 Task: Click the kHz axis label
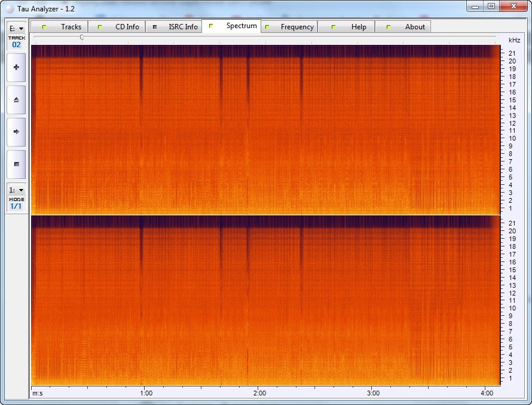click(514, 40)
